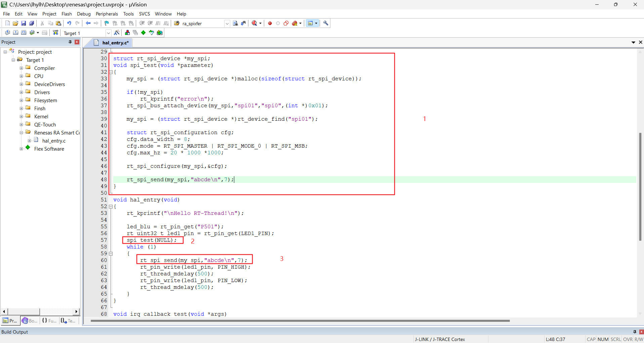Switch to the Functions tab
The height and width of the screenshot is (343, 644).
pyautogui.click(x=49, y=321)
